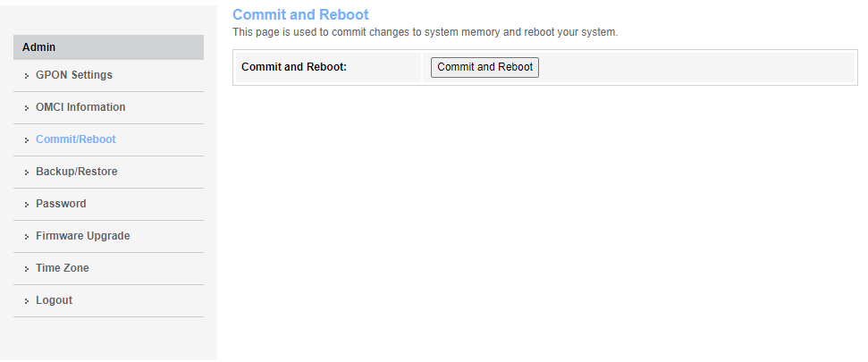Screen dimensions: 868x362
Task: Click the arrow bullet beside Logout
Action: click(x=28, y=301)
